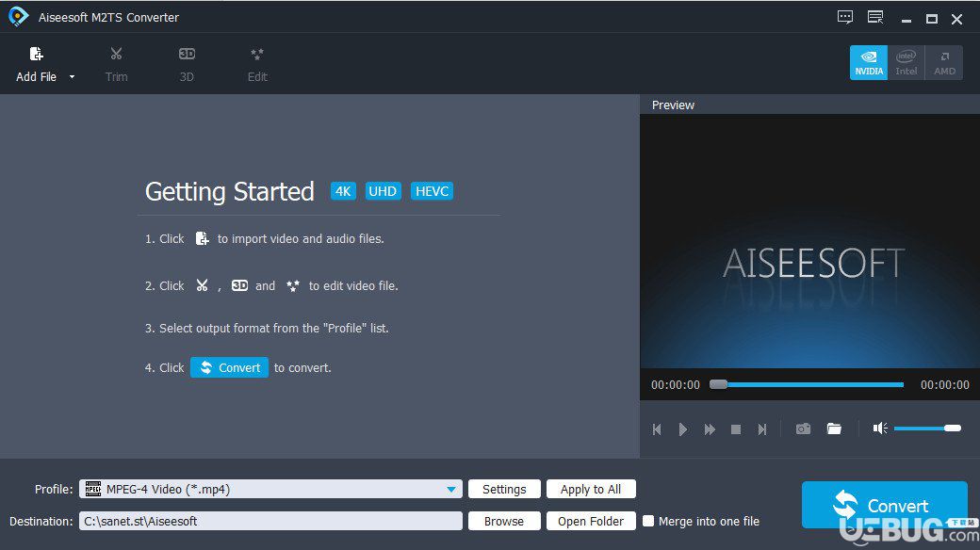Click the Profile dropdown arrow
The width and height of the screenshot is (980, 550).
(451, 490)
